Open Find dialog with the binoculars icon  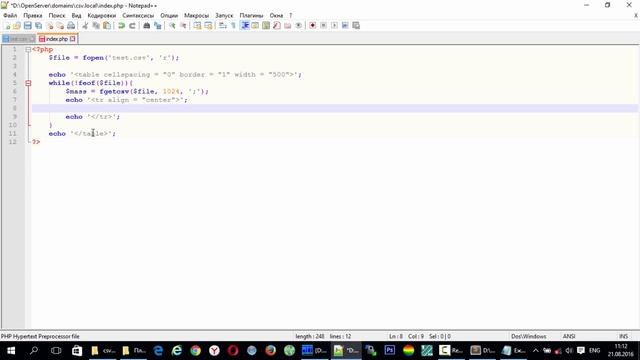(x=147, y=26)
